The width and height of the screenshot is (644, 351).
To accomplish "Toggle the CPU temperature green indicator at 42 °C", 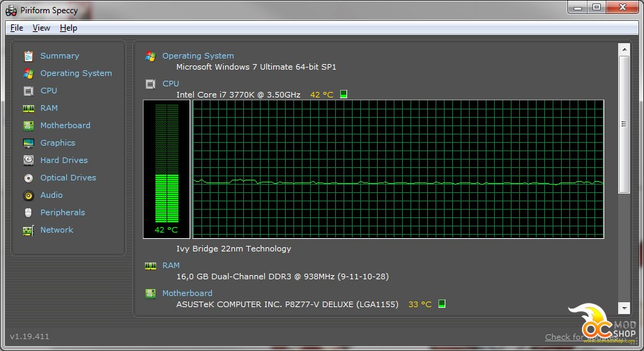I will (344, 94).
